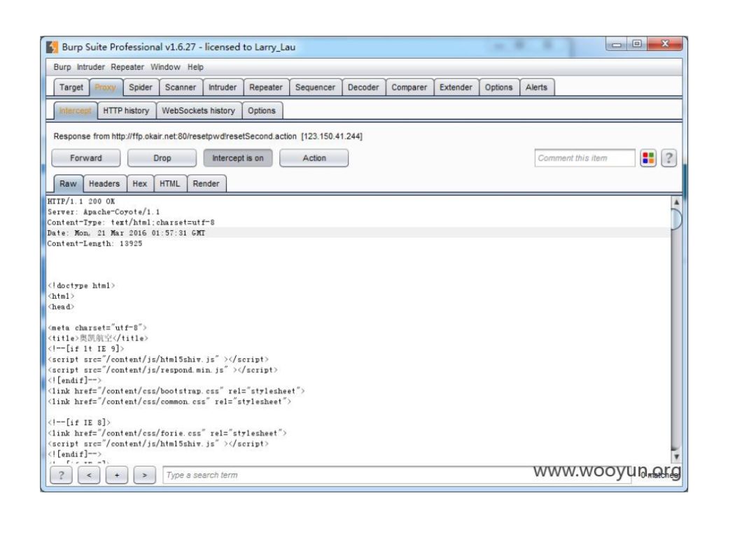Click the respond.min.js script line
Image resolution: width=756 pixels, height=533 pixels.
(163, 370)
